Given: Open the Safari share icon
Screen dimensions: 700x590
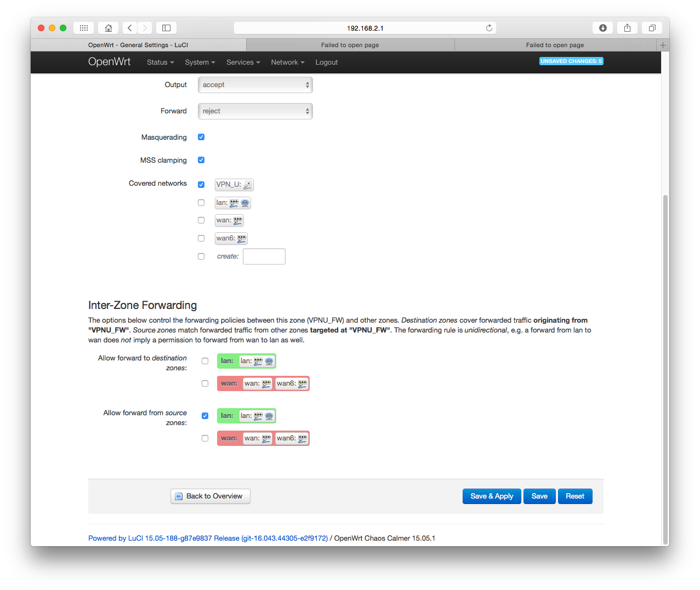Looking at the screenshot, I should [628, 28].
